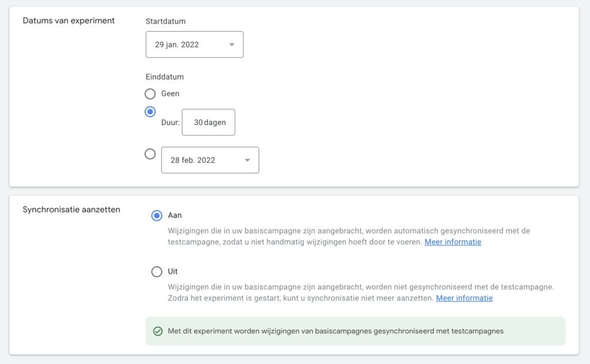Click the Duur: label
Image resolution: width=590 pixels, height=364 pixels.
(171, 122)
